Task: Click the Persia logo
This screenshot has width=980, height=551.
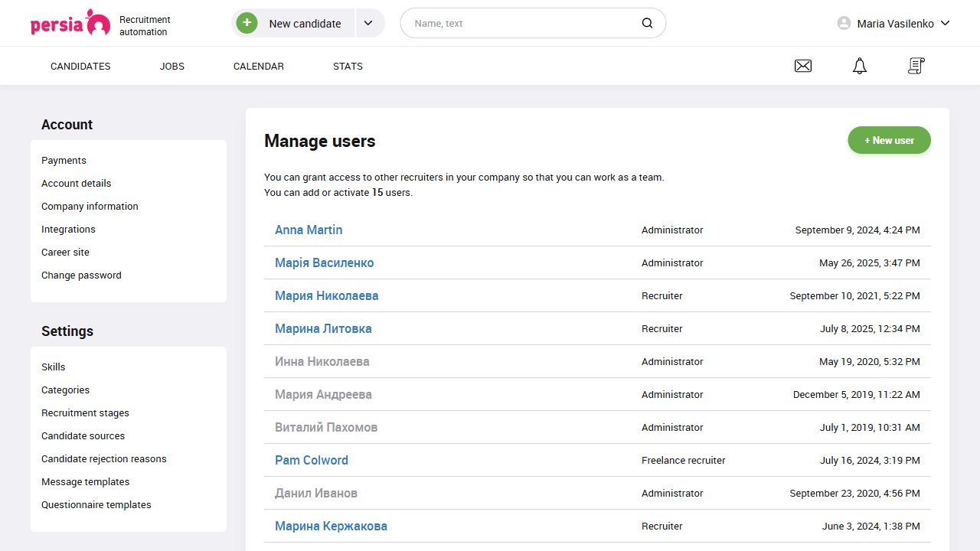Action: click(x=70, y=24)
